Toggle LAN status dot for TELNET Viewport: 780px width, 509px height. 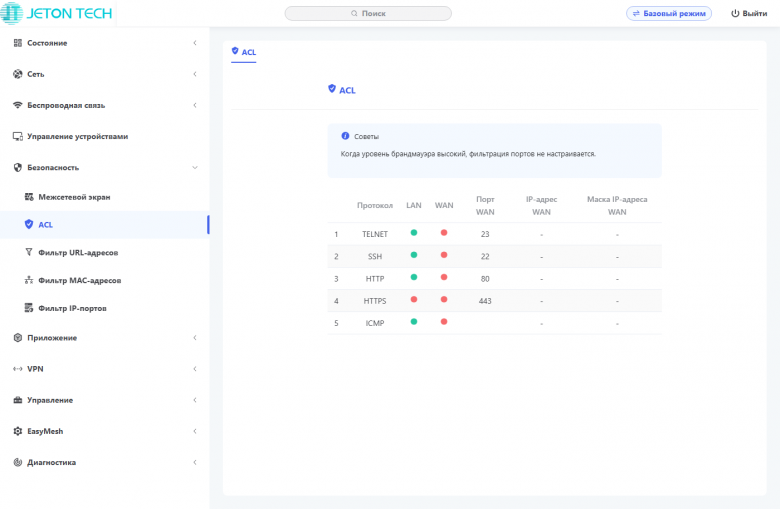413,233
